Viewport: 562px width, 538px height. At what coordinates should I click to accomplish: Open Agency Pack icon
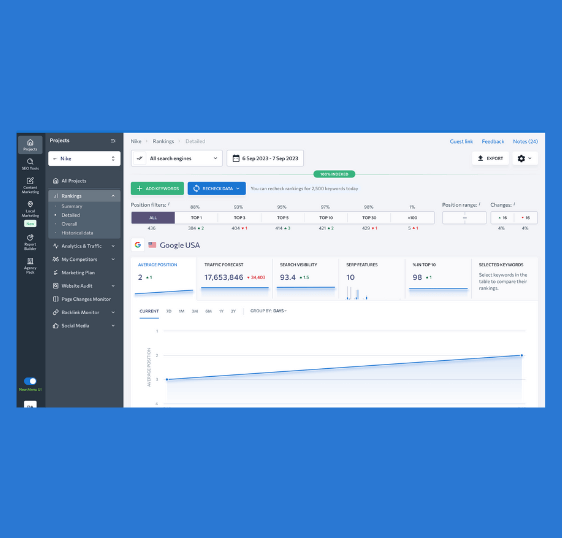[30, 266]
